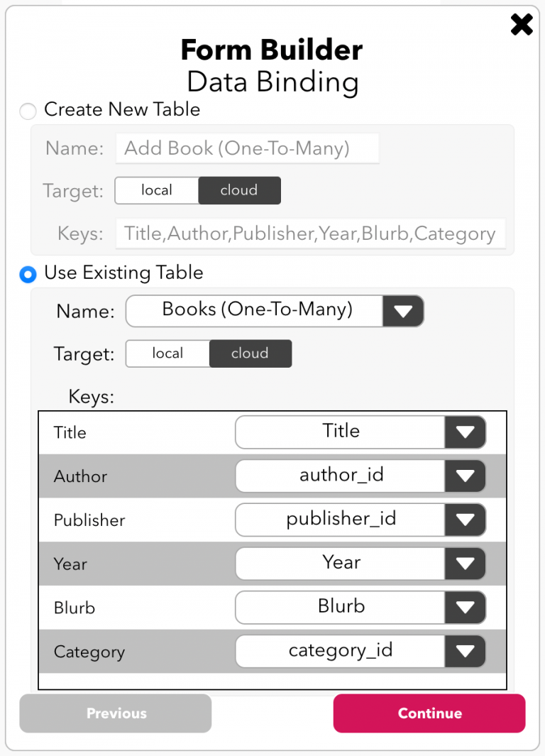This screenshot has height=756, width=545.
Task: Open the Category key mapping dropdown
Action: coord(465,651)
